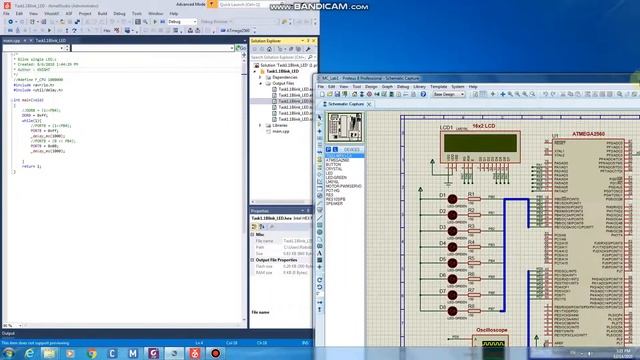
Task: Open Internet Explorer from taskbar
Action: [x=29, y=353]
